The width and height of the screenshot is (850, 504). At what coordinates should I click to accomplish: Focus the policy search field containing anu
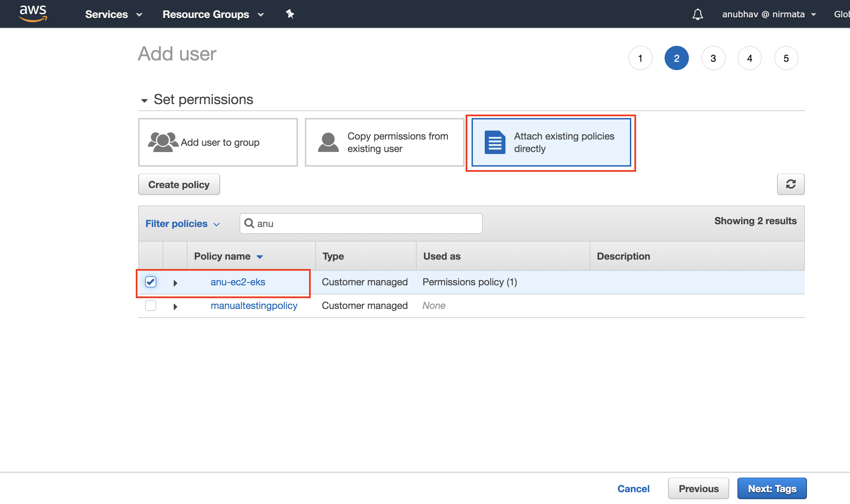point(361,223)
